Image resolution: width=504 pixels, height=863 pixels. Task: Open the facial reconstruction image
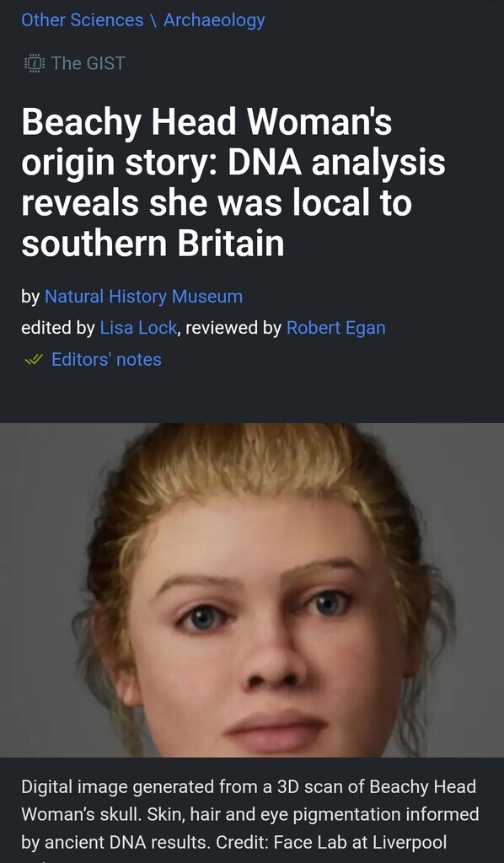coord(252,590)
